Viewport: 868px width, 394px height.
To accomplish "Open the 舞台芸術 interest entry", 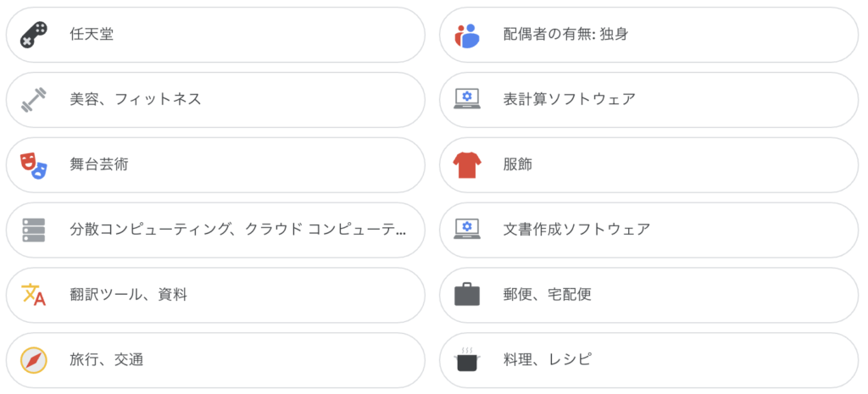I will 215,165.
